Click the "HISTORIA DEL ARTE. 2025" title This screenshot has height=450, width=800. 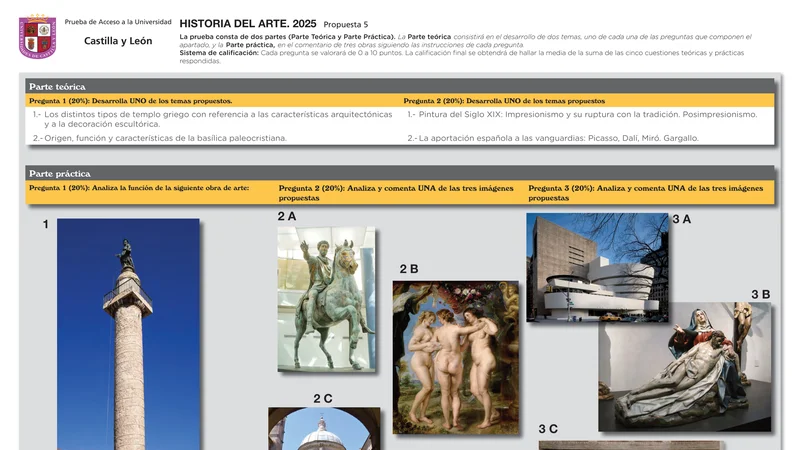(248, 23)
